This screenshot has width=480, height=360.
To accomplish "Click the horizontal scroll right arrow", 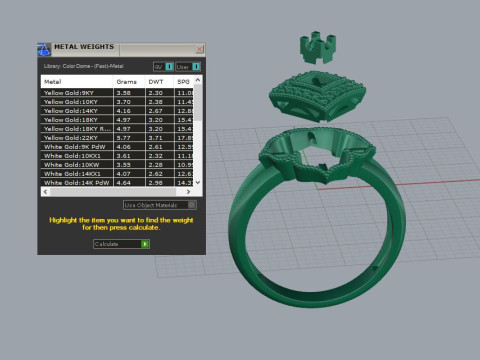I will 188,192.
